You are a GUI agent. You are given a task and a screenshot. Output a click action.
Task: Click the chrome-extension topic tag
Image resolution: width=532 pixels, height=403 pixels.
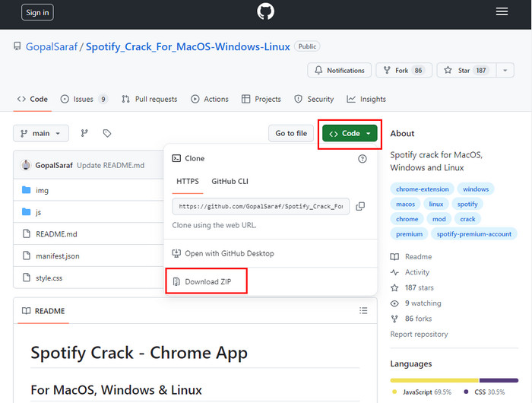point(423,189)
